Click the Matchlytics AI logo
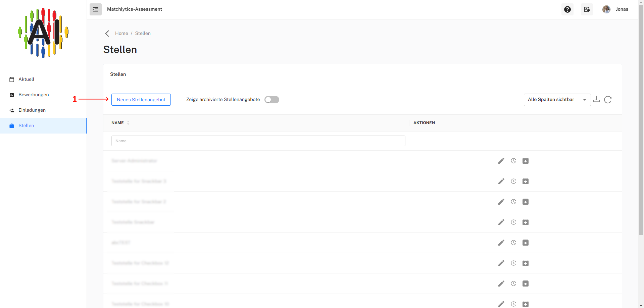This screenshot has width=644, height=308. click(43, 33)
